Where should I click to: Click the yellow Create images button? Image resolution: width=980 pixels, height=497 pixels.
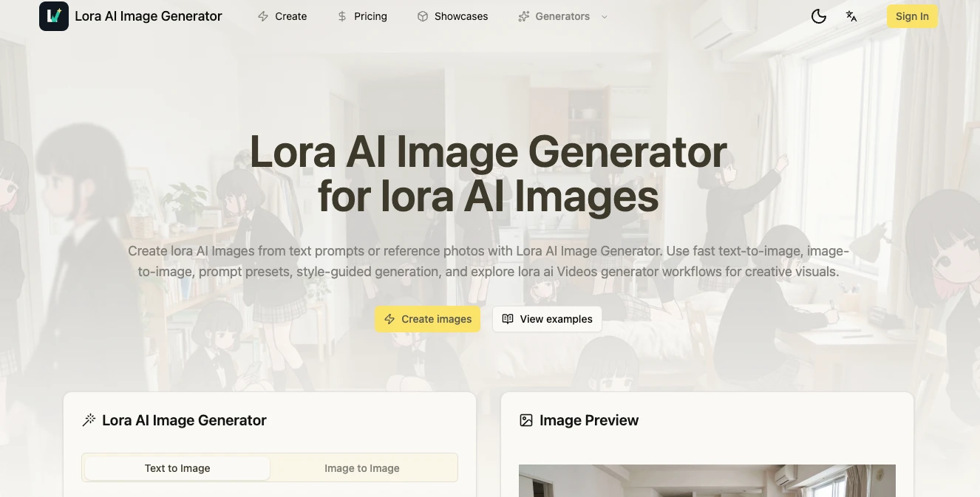[427, 319]
